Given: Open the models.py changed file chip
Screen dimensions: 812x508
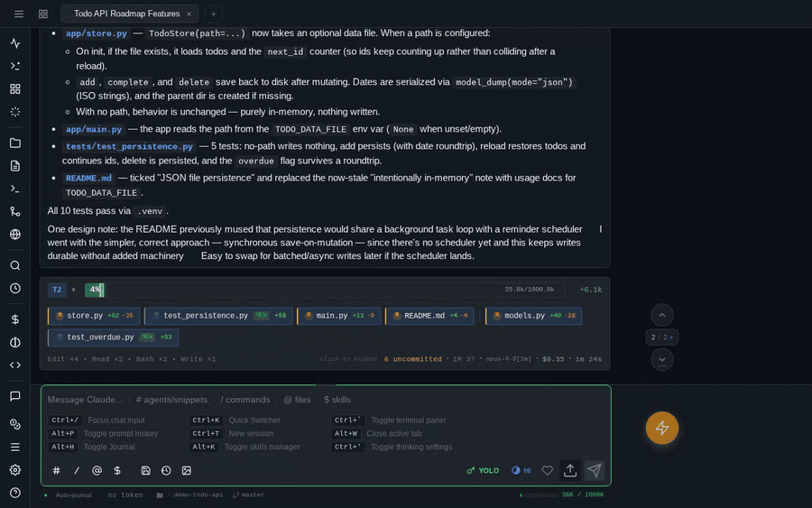Looking at the screenshot, I should (534, 316).
